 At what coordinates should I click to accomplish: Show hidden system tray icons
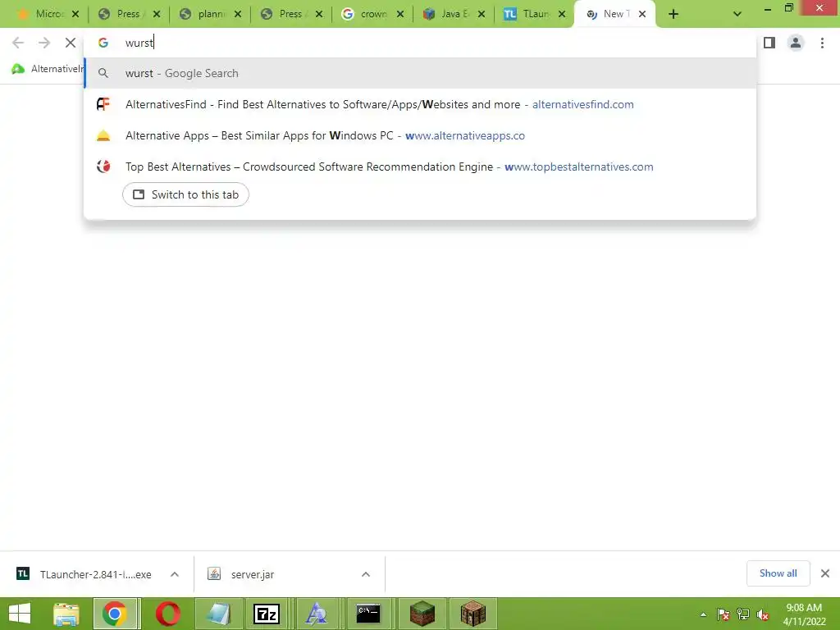pyautogui.click(x=703, y=614)
